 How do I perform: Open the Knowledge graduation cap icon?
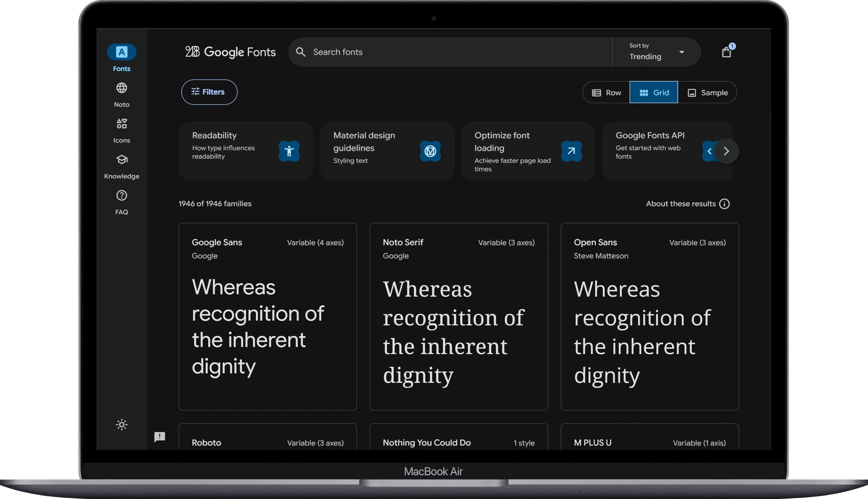122,160
